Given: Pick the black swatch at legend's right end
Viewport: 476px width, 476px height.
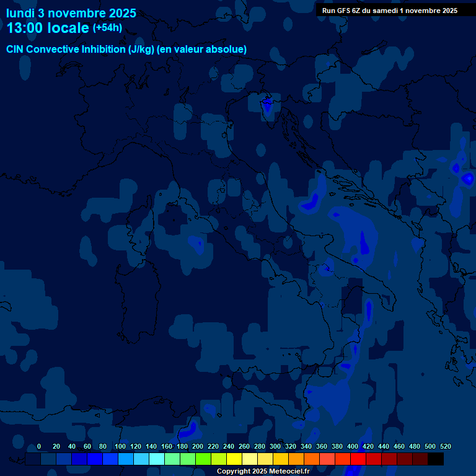Looking at the screenshot, I should tap(436, 459).
